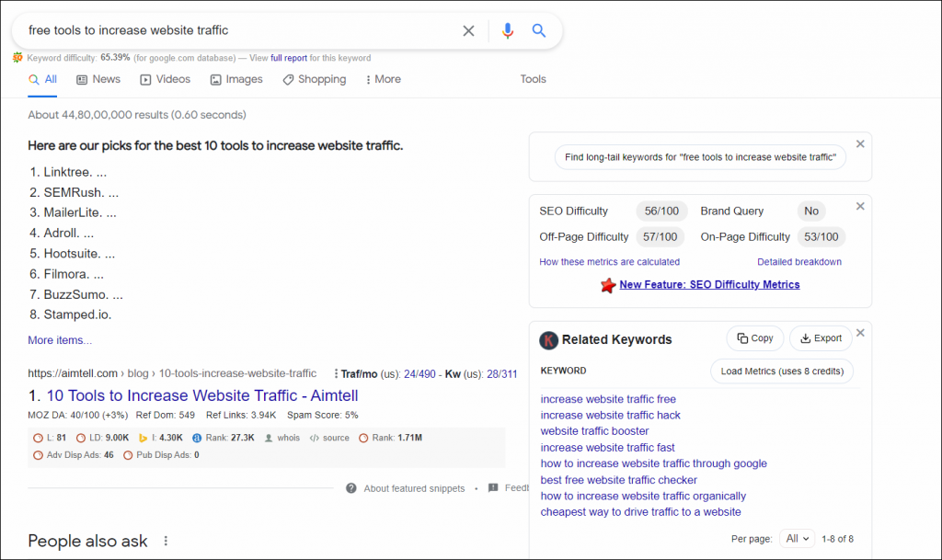Open the Tools search filter options
This screenshot has width=942, height=560.
(533, 79)
